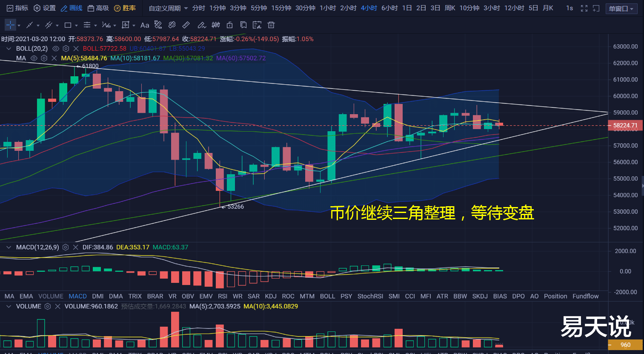Remove the MA indicator with X

[54, 58]
